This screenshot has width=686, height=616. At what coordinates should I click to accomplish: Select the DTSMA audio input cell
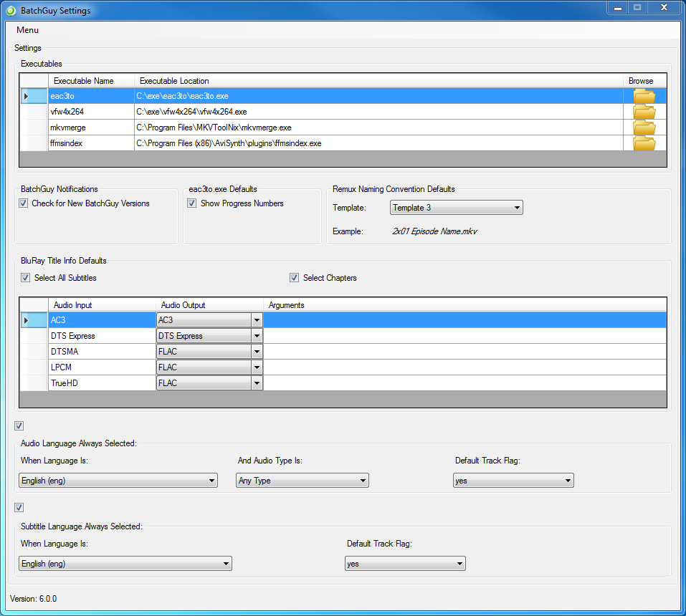102,352
